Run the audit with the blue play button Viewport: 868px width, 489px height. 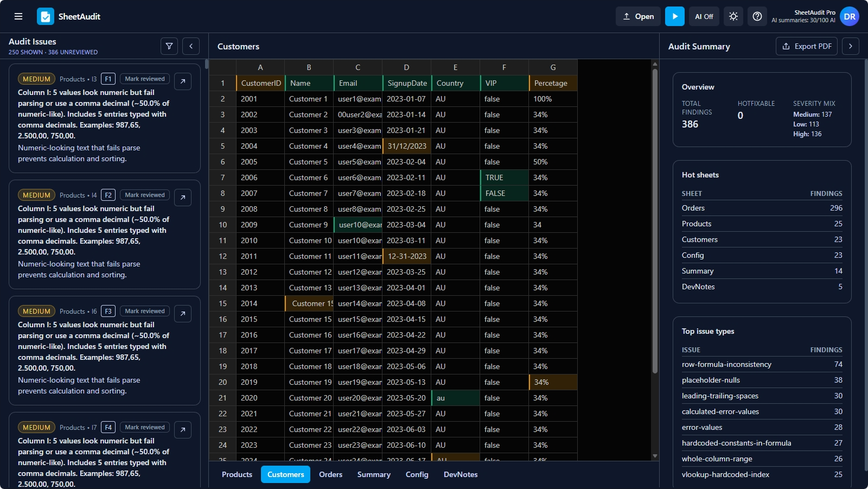(x=675, y=16)
